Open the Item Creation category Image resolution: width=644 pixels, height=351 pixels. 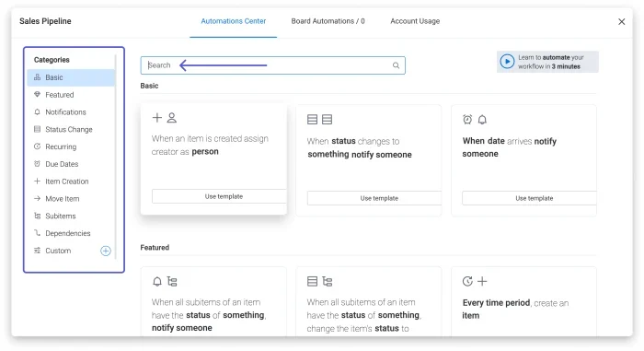point(71,181)
